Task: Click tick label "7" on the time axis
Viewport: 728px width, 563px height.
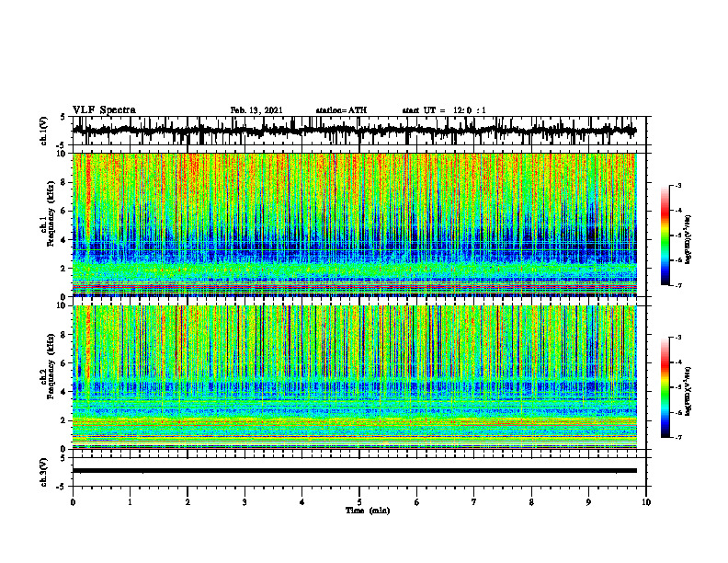Action: tap(474, 502)
